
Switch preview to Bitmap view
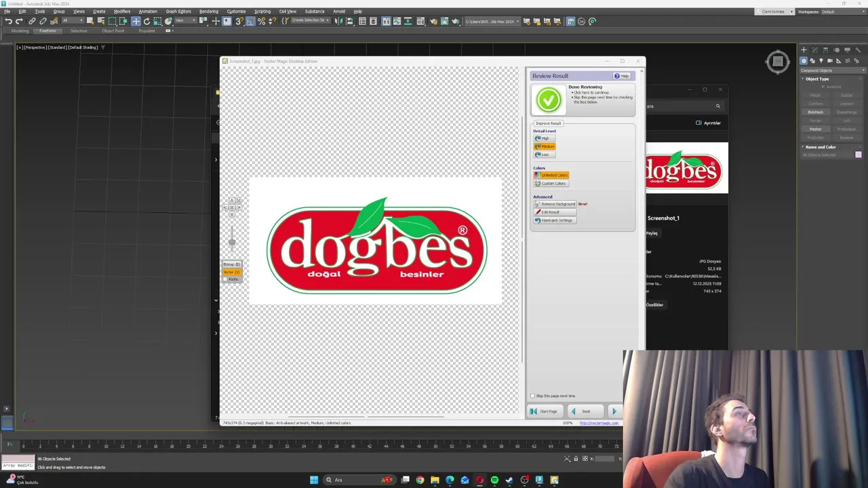click(231, 264)
